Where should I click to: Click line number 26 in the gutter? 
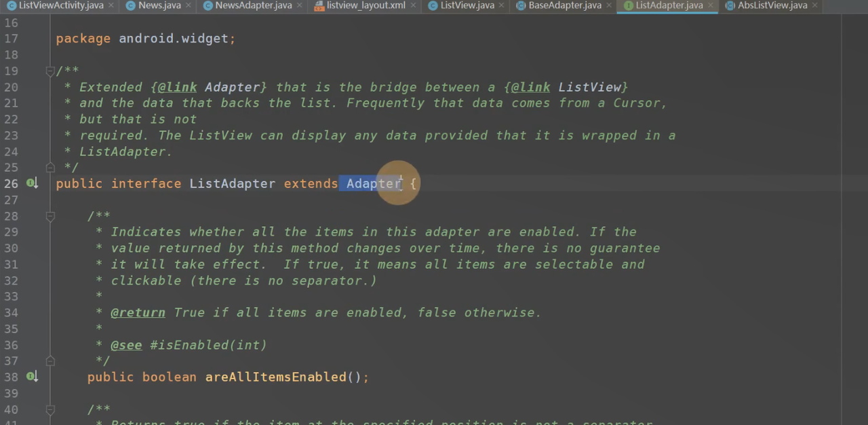click(x=11, y=183)
